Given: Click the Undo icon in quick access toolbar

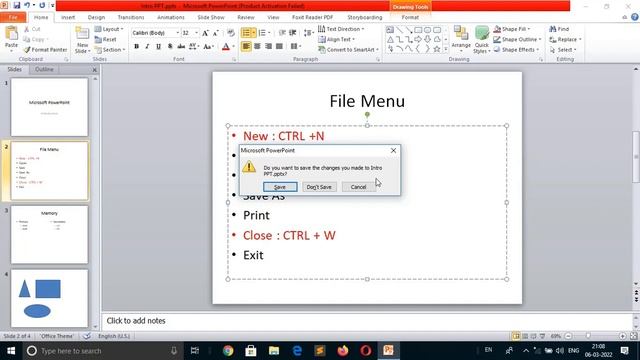Looking at the screenshot, I should click(27, 5).
